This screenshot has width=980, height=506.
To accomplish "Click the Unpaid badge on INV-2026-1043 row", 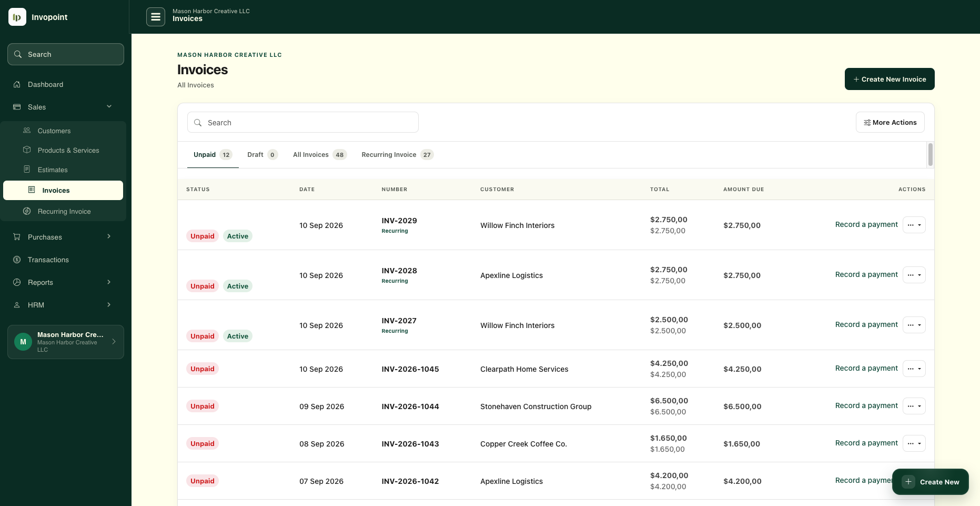I will click(203, 443).
